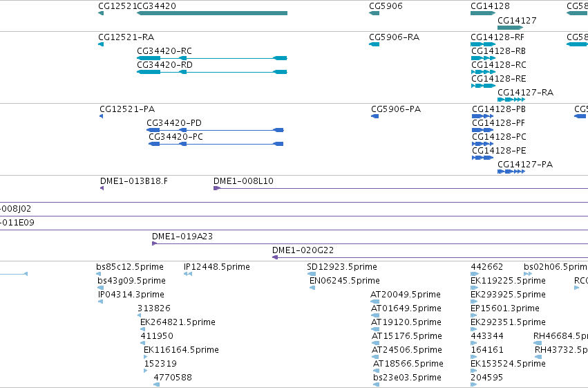Open EST label 313826

tap(154, 308)
